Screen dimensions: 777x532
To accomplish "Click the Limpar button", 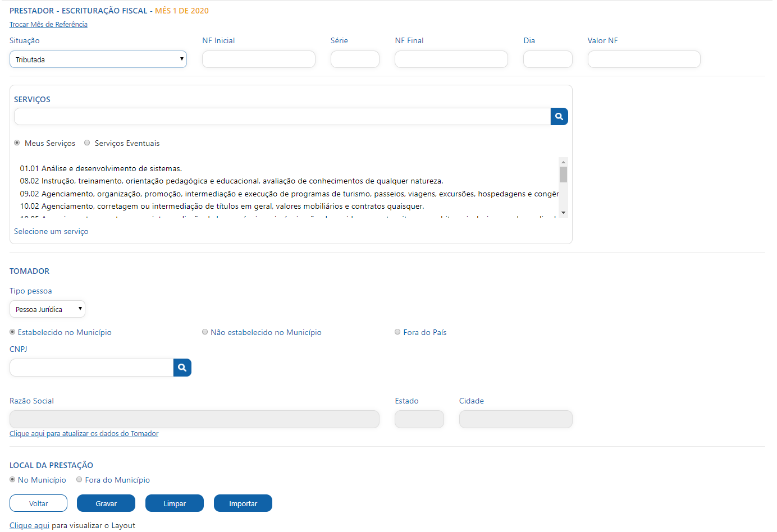I will pyautogui.click(x=175, y=503).
